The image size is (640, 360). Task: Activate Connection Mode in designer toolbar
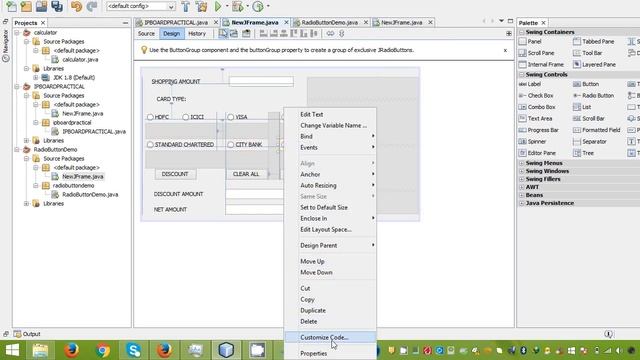click(x=234, y=33)
